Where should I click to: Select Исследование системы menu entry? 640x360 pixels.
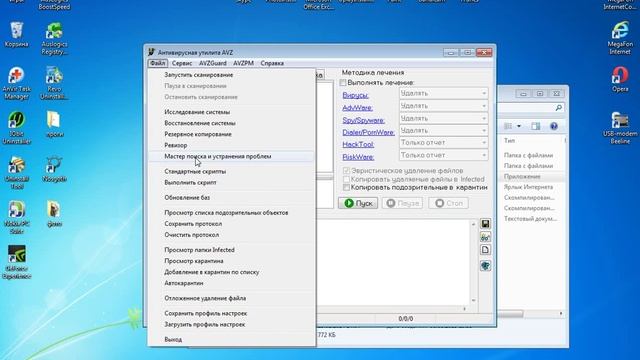coord(231,112)
